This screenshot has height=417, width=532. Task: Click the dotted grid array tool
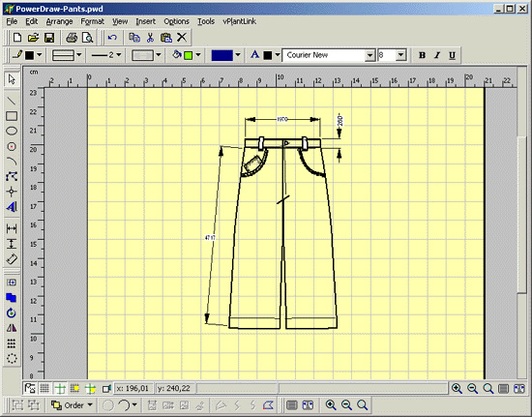point(12,343)
